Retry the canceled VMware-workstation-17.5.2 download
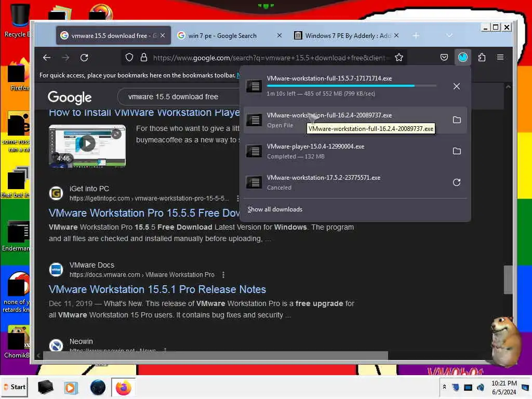This screenshot has height=399, width=532. 457,182
